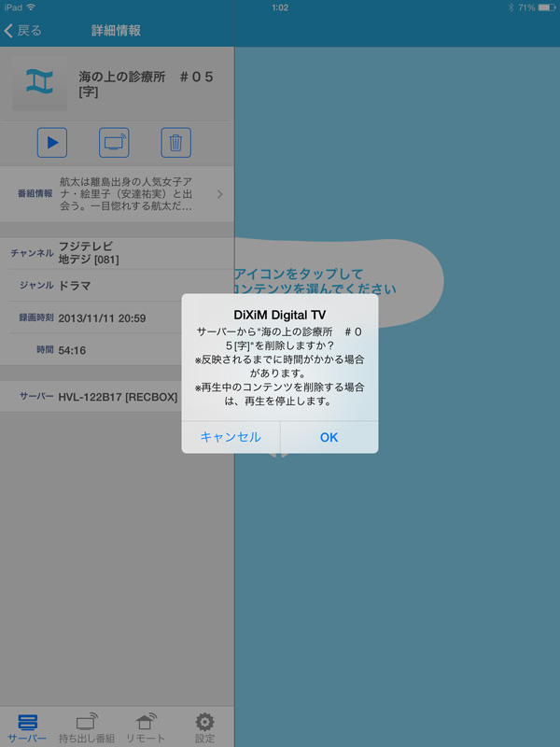Select duration value 54:16
This screenshot has width=560, height=747.
point(72,350)
